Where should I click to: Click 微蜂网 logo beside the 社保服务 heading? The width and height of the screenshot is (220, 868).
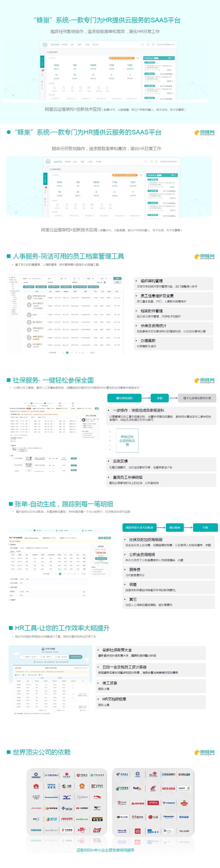click(204, 380)
